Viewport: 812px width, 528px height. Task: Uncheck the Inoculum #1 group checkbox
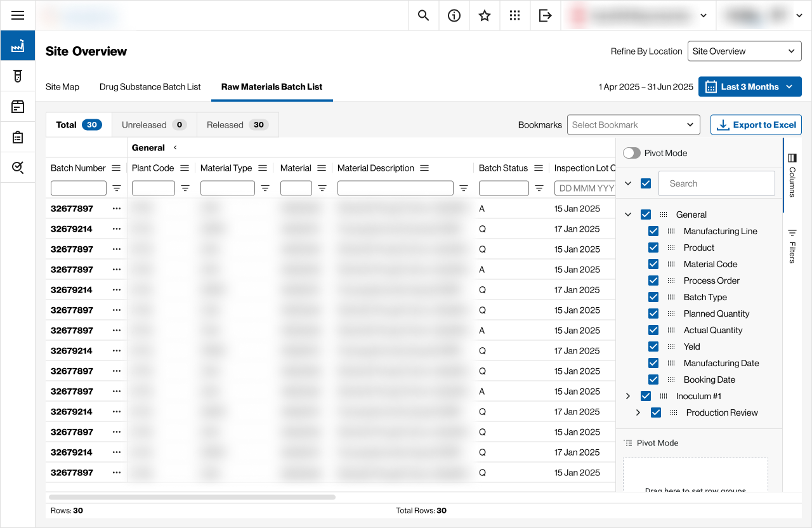(x=646, y=396)
